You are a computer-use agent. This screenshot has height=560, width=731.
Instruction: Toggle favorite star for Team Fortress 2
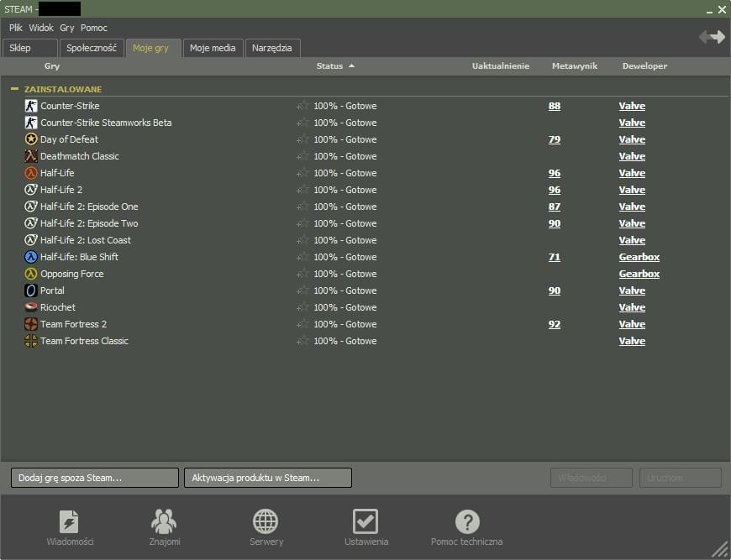coord(302,324)
